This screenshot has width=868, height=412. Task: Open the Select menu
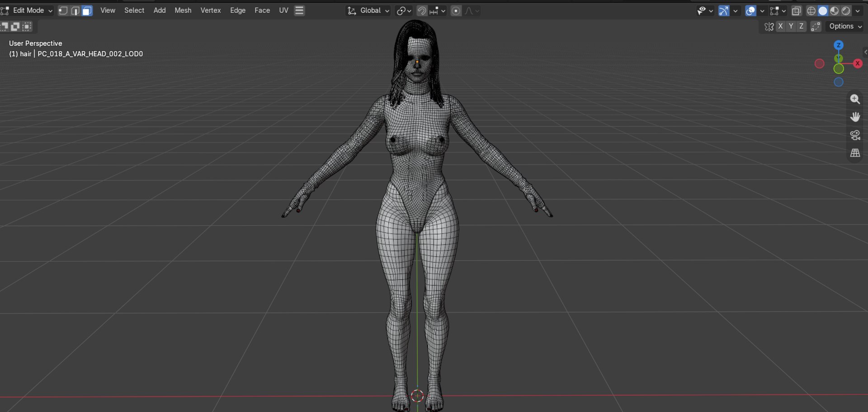point(134,10)
